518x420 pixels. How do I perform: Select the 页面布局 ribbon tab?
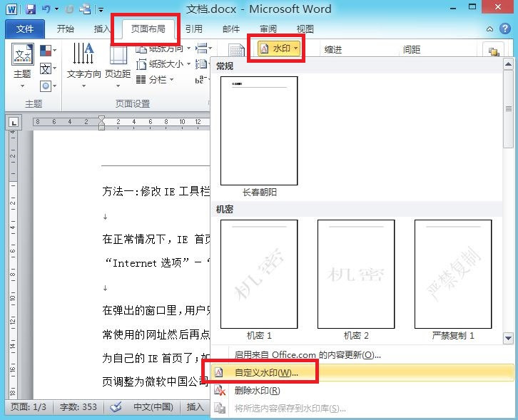point(148,29)
